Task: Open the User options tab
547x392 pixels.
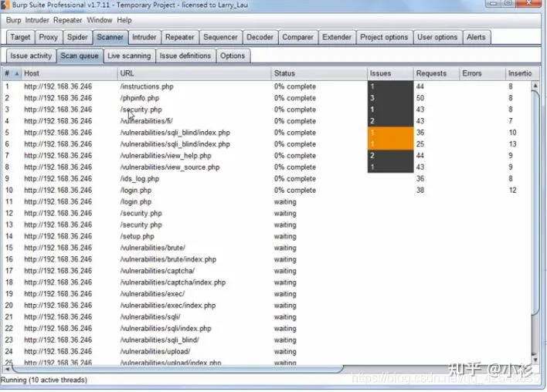Action: pyautogui.click(x=437, y=37)
